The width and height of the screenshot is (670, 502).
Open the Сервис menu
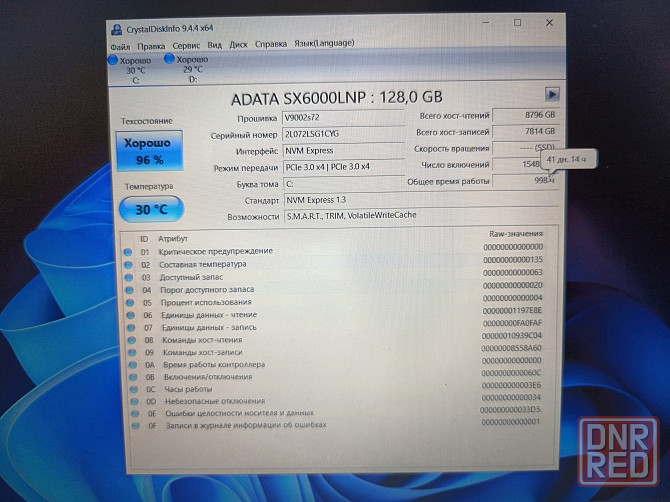[186, 46]
